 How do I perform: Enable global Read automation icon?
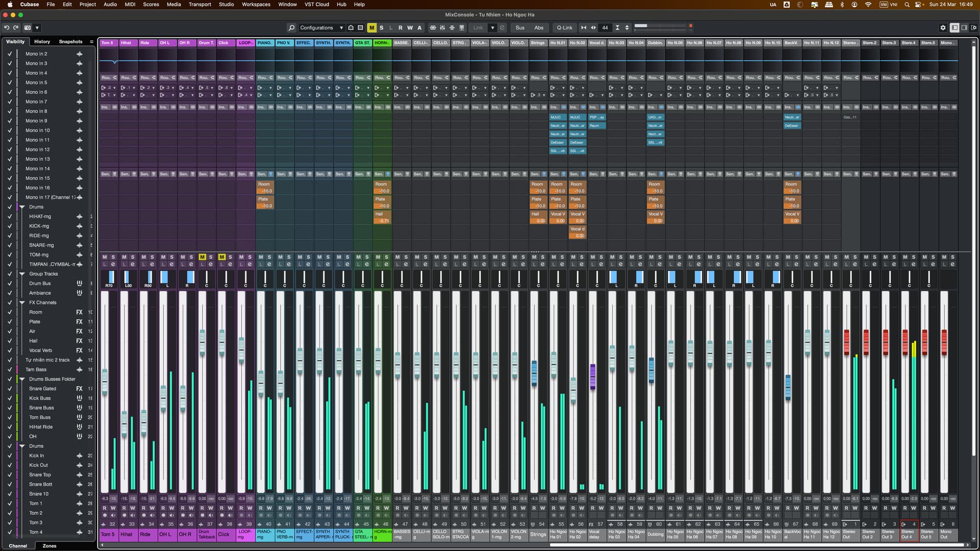click(401, 28)
